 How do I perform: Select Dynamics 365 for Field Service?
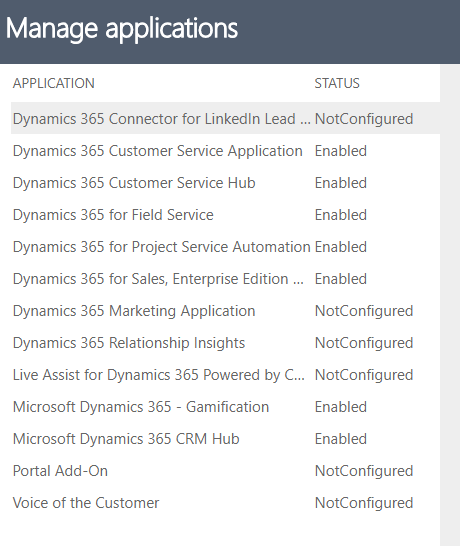point(225,215)
